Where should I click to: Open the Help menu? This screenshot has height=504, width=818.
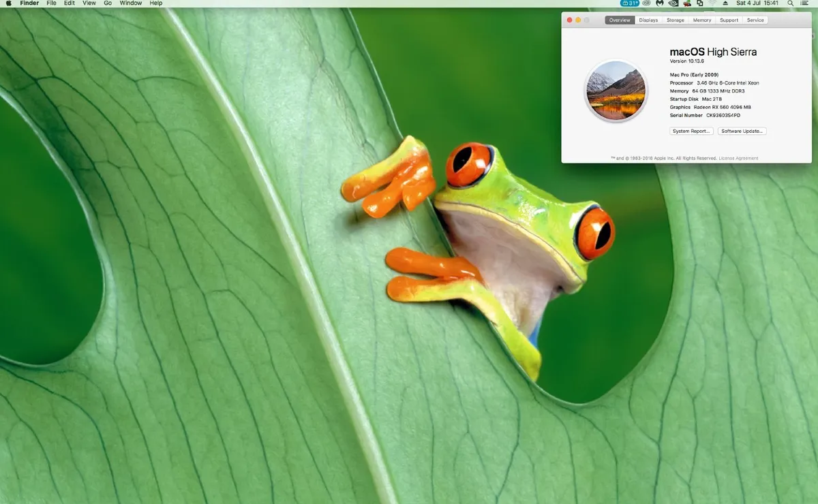click(x=156, y=3)
